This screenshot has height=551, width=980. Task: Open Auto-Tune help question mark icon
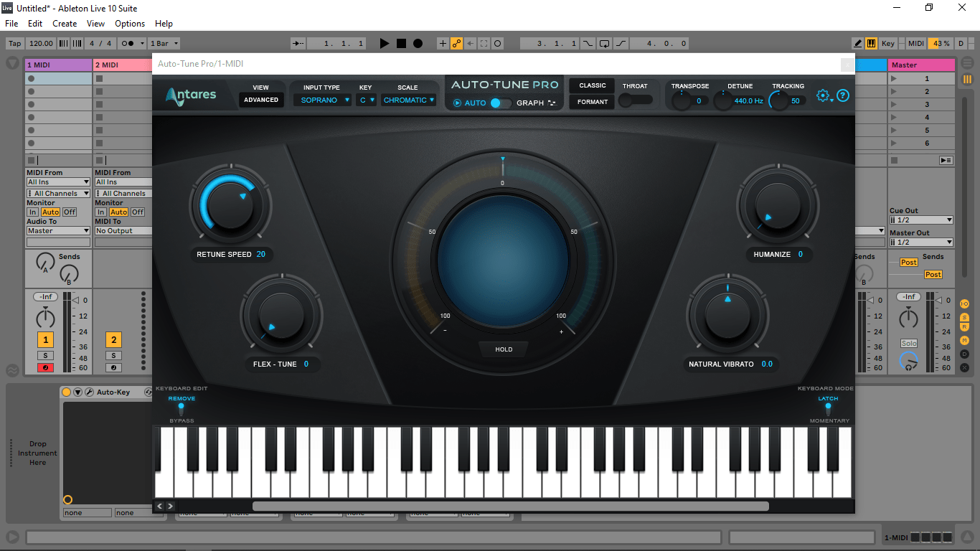pyautogui.click(x=843, y=95)
